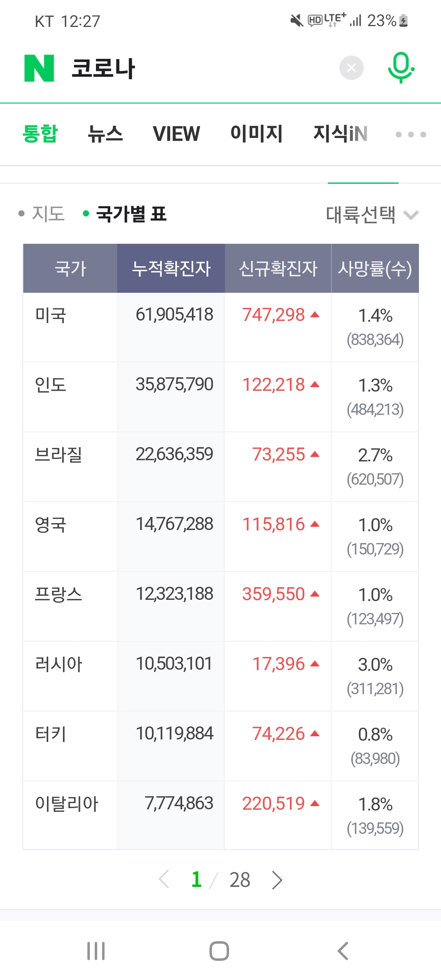441x980 pixels.
Task: Open the 대륙선택 continent dropdown
Action: coord(372,214)
